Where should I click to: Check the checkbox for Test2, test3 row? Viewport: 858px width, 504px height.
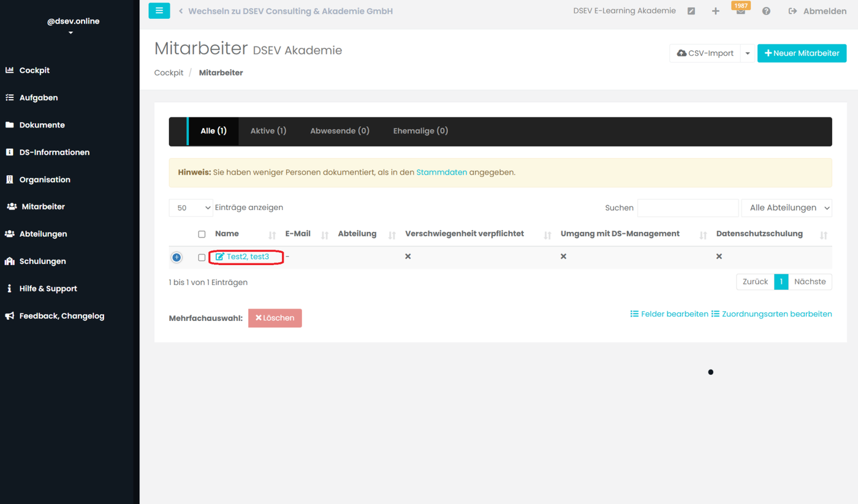pos(202,257)
